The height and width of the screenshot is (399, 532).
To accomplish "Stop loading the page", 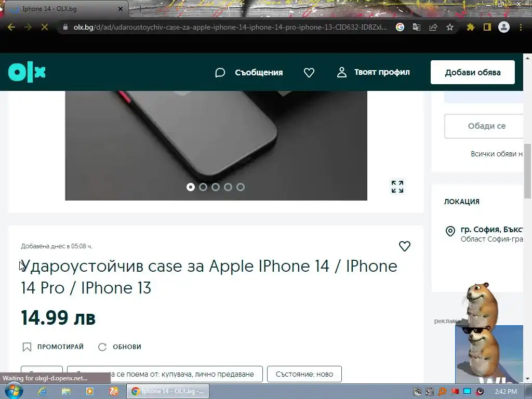I will pos(45,27).
